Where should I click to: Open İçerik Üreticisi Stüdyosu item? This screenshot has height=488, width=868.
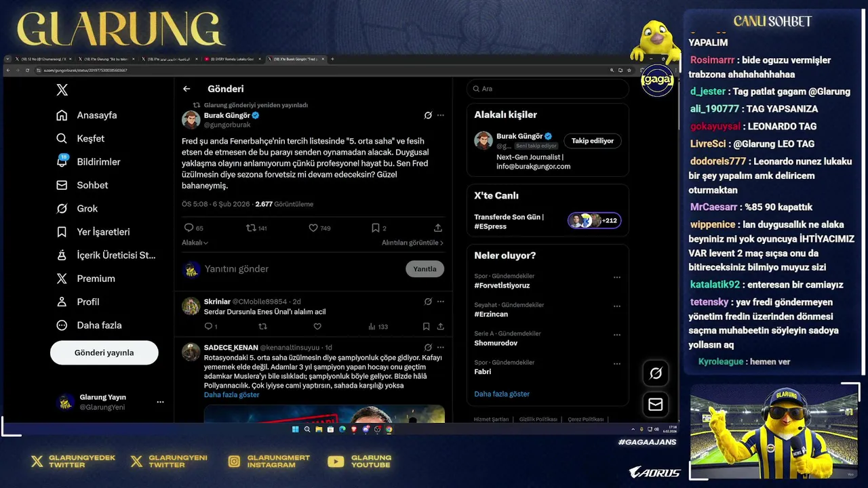106,256
